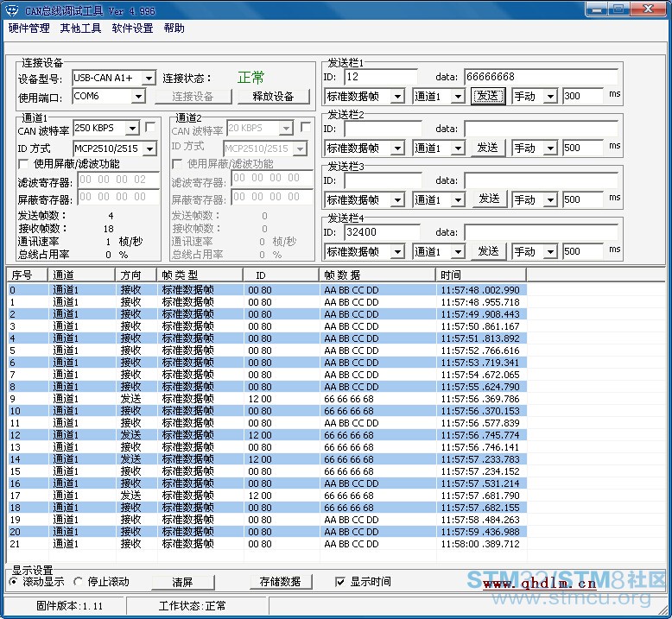Click the ID field in 发送栏3
The height and width of the screenshot is (619, 672).
[383, 180]
